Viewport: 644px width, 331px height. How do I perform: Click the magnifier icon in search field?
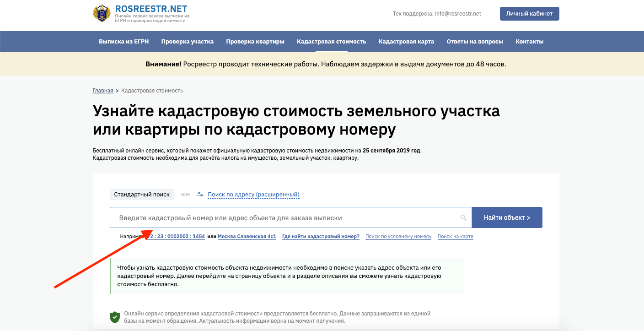[x=463, y=218]
